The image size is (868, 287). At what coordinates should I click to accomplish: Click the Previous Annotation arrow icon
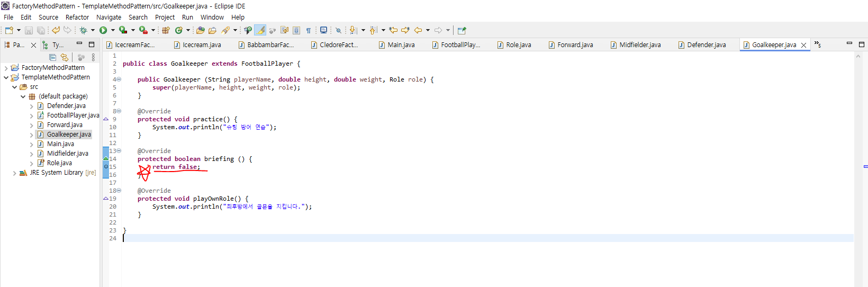[373, 30]
